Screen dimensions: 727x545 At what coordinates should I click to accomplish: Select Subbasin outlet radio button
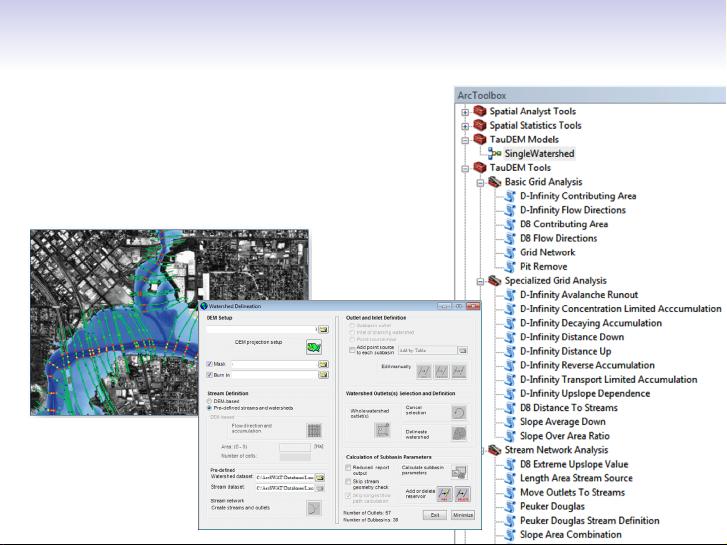click(x=352, y=326)
